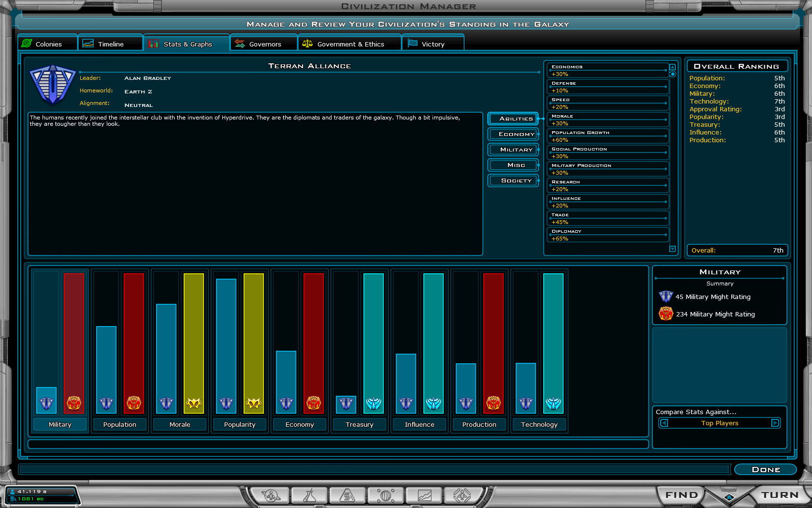This screenshot has height=508, width=812.
Task: Select the Society category button
Action: pos(515,180)
